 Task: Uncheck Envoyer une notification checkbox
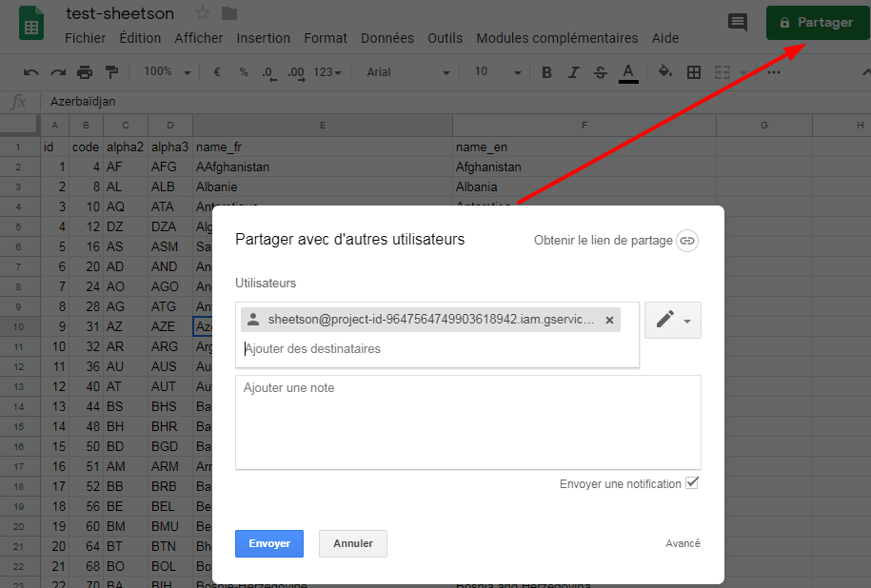coord(692,483)
